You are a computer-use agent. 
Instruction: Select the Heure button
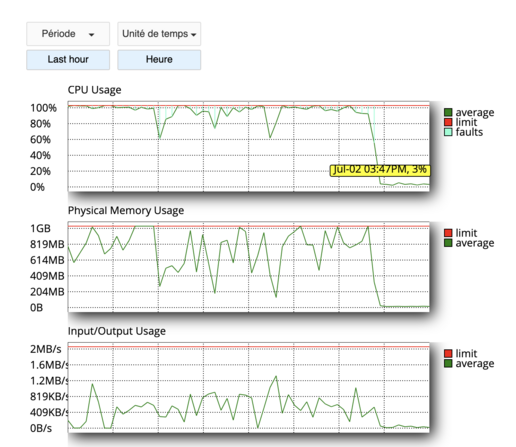(x=159, y=60)
